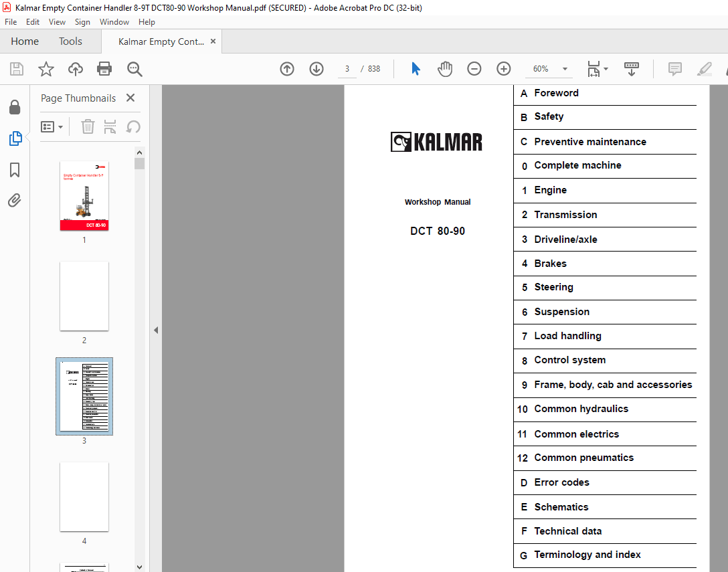Click the Save file icon
This screenshot has height=572, width=728.
[x=16, y=69]
